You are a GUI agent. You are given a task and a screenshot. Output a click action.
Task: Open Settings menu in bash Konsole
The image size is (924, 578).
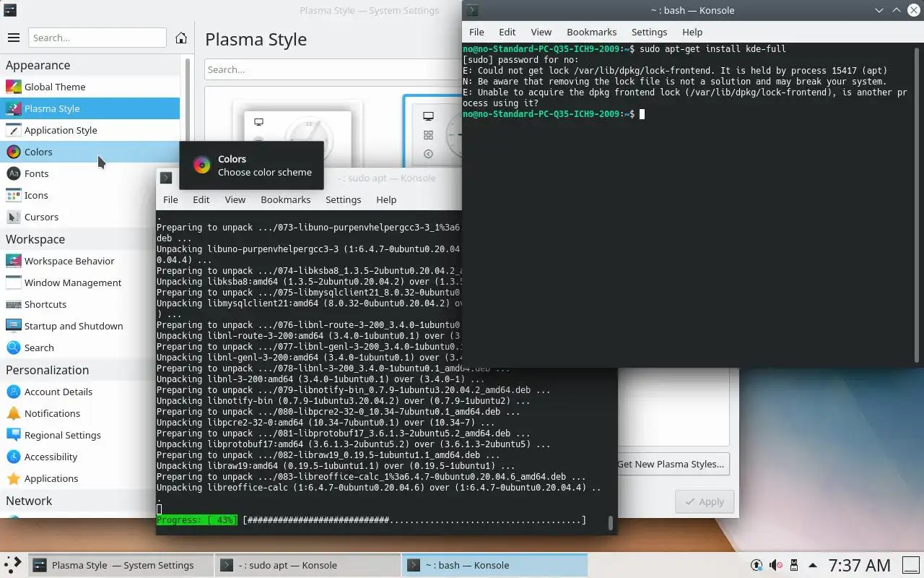click(x=649, y=32)
